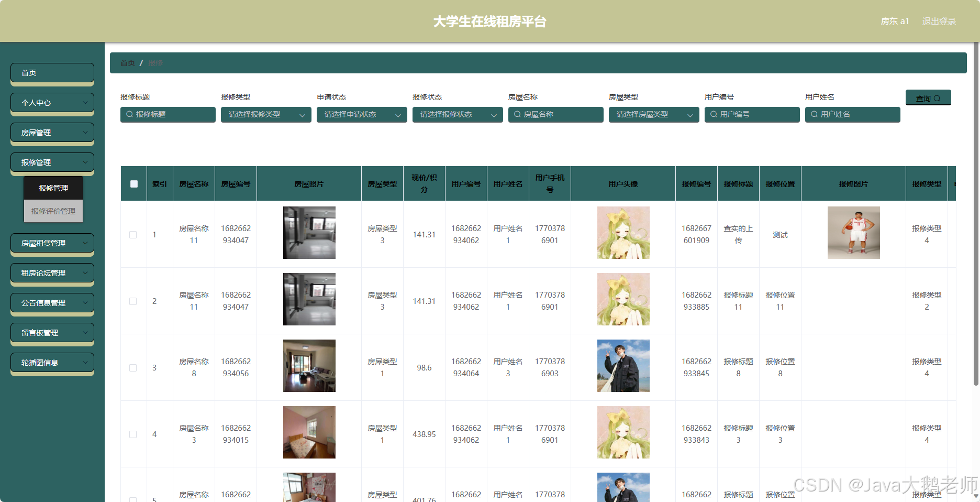This screenshot has width=980, height=502.
Task: Open the 请选择报修状态 dropdown
Action: pos(458,115)
